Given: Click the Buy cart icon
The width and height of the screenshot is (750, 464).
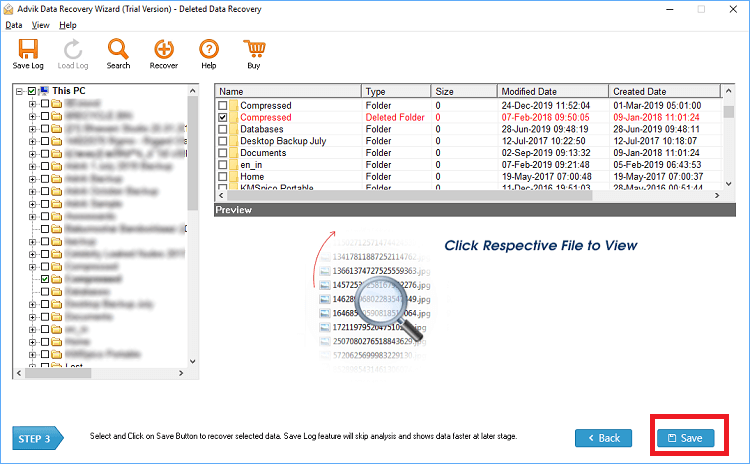Looking at the screenshot, I should click(254, 49).
